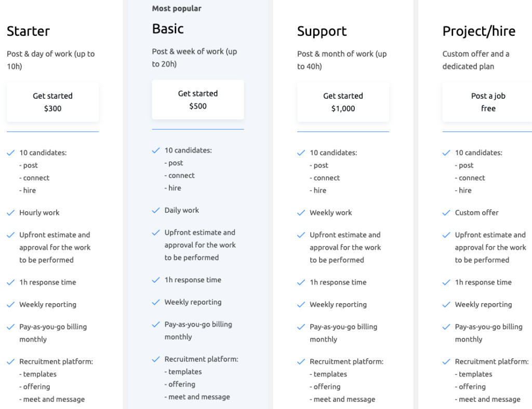Screen dimensions: 532x409
Task: Click the checkmark next to Custom offer
Action: coord(446,213)
